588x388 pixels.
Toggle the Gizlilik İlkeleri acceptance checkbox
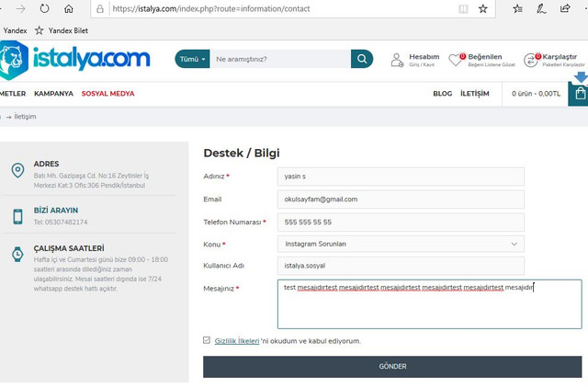point(207,340)
